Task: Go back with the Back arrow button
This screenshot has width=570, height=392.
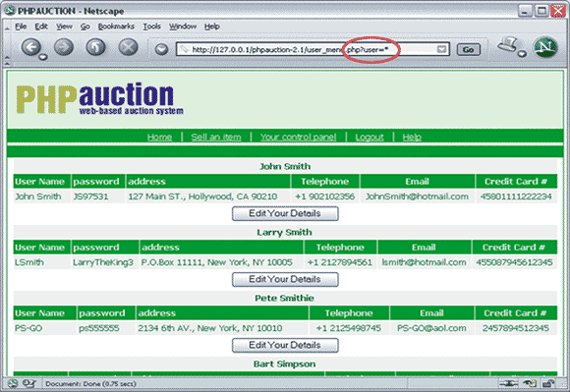Action: (30, 47)
